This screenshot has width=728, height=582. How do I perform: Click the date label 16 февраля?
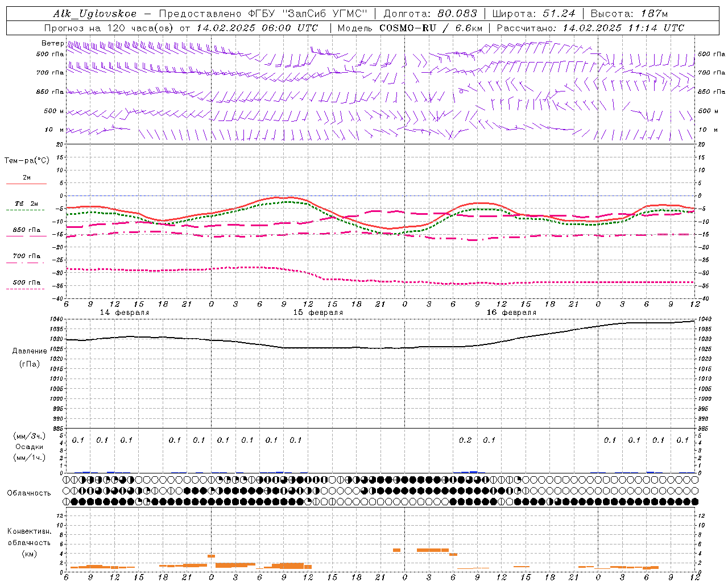[x=511, y=313]
